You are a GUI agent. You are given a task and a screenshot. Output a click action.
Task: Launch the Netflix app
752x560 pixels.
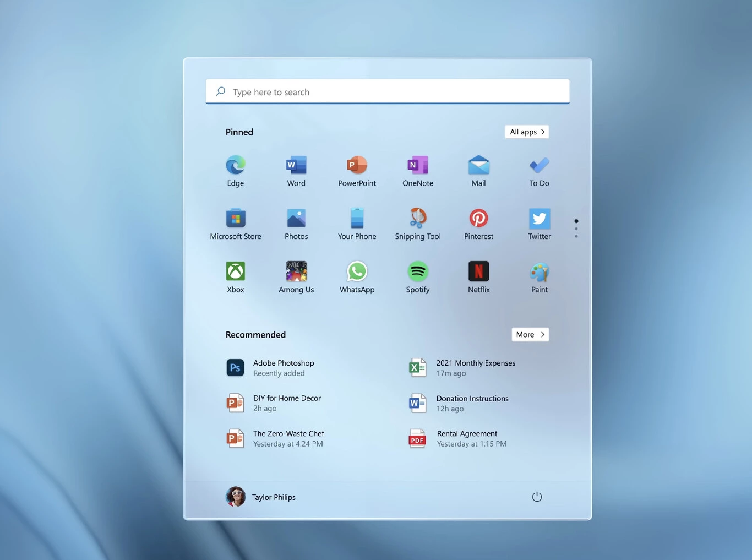pos(478,271)
